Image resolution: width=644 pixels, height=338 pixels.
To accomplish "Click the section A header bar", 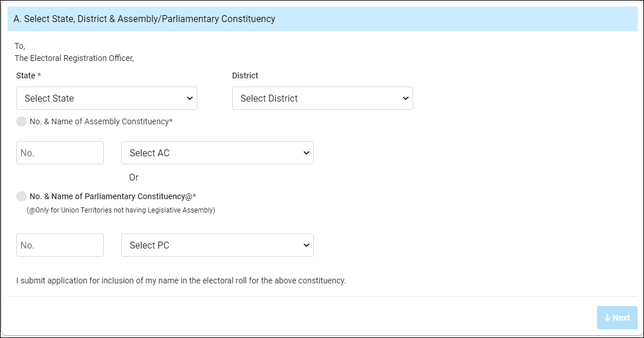I will (322, 19).
